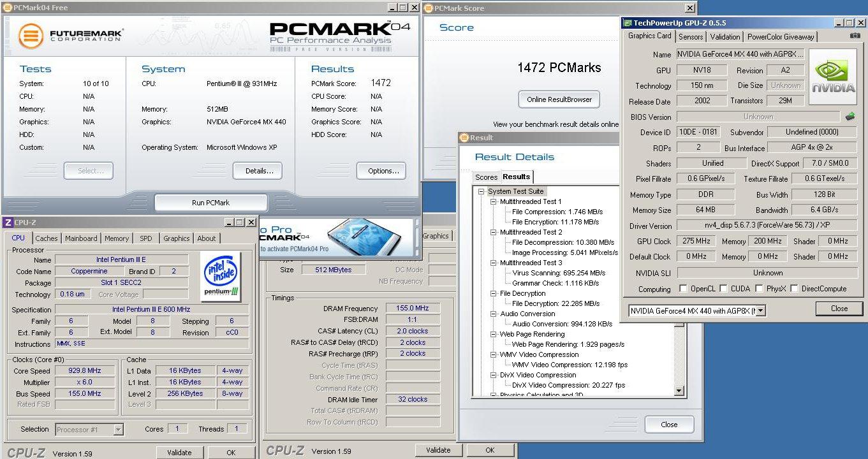Open the GPU selection dropdown in GPU-Z

pos(760,311)
